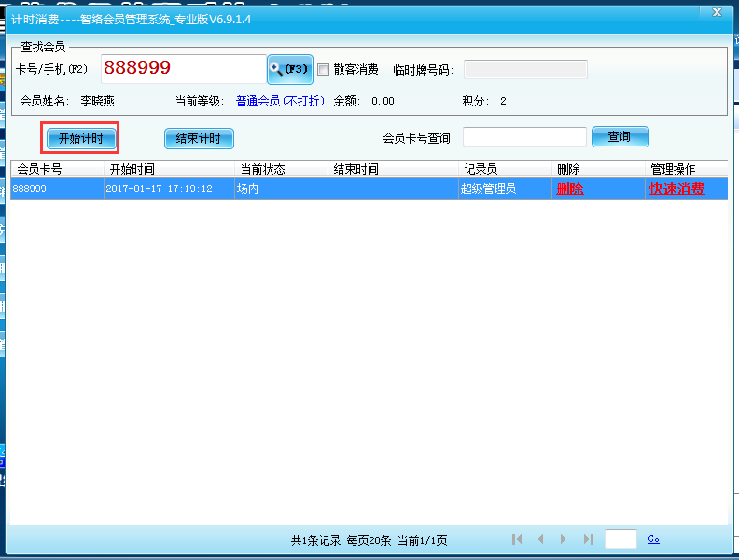Go to the next page arrow
The image size is (739, 560).
point(564,539)
